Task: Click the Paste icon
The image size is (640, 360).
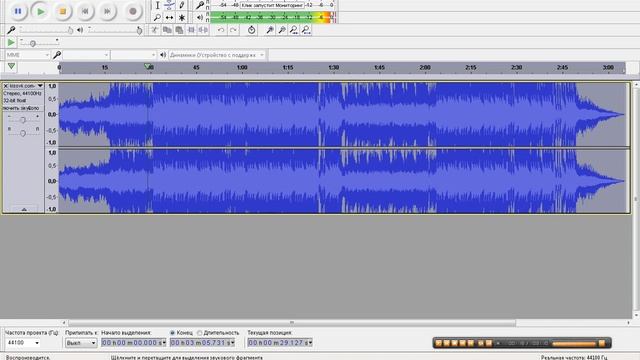Action: coord(179,30)
